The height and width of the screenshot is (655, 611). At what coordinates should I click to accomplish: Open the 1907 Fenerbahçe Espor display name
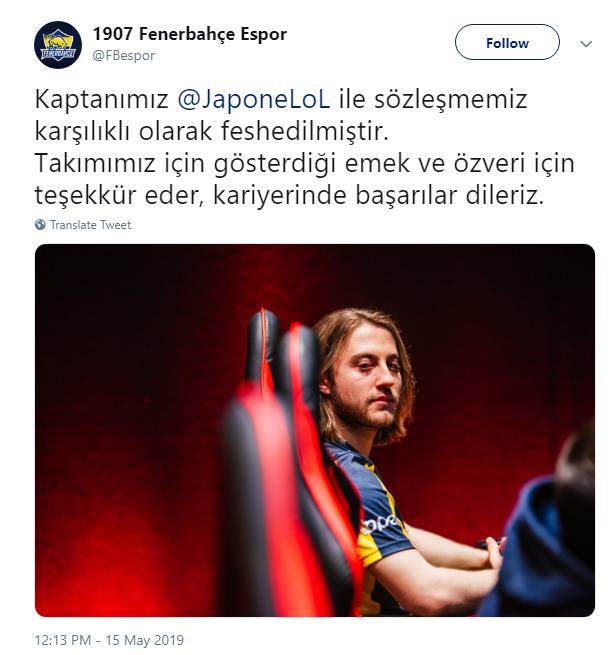[x=190, y=34]
